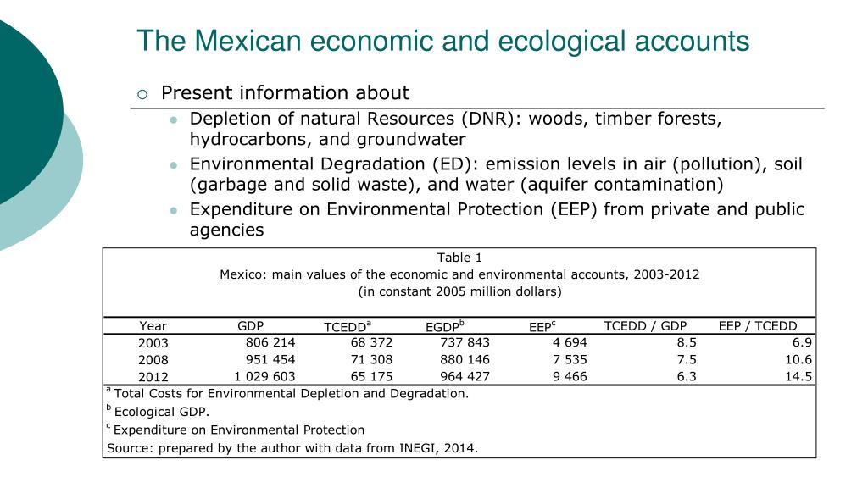Click the 'Source: prepared by the author' line

click(x=292, y=448)
